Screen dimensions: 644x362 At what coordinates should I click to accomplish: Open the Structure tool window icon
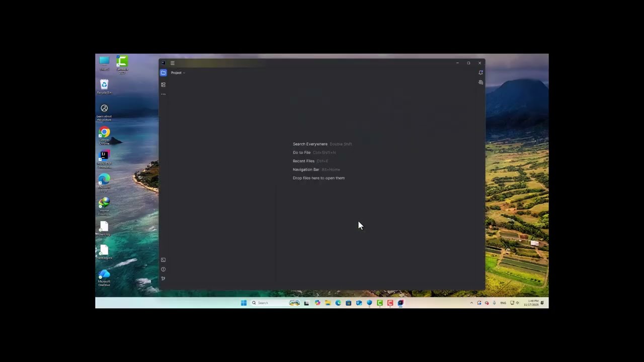tap(163, 84)
